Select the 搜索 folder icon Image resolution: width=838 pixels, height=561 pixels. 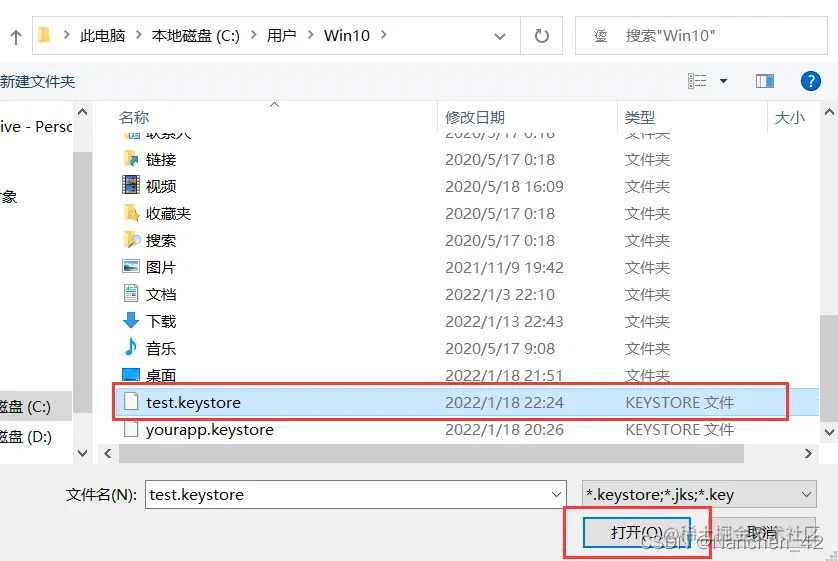coord(131,240)
